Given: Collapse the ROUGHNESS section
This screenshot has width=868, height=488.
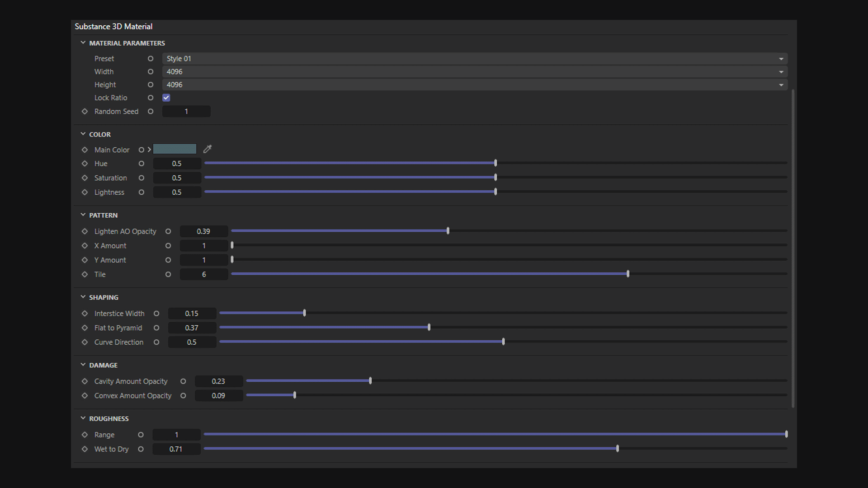Looking at the screenshot, I should pyautogui.click(x=83, y=418).
